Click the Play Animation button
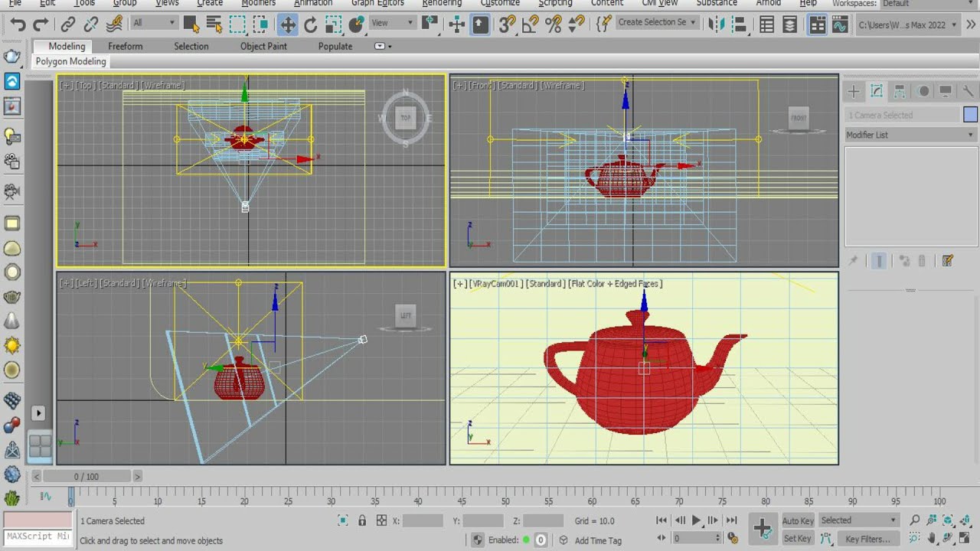This screenshot has height=551, width=980. click(x=697, y=520)
